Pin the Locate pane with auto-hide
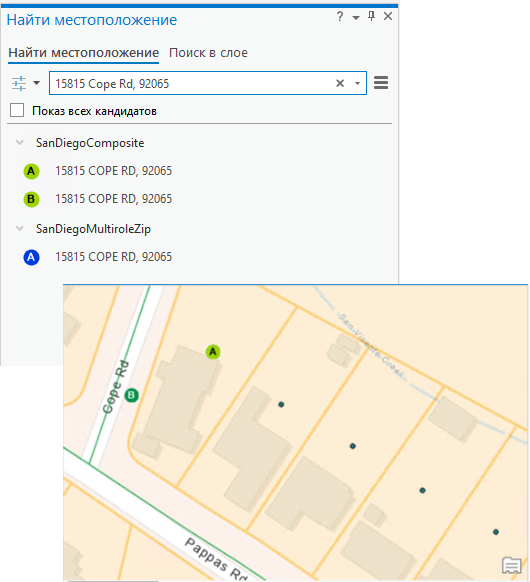530x582 pixels. [x=371, y=16]
